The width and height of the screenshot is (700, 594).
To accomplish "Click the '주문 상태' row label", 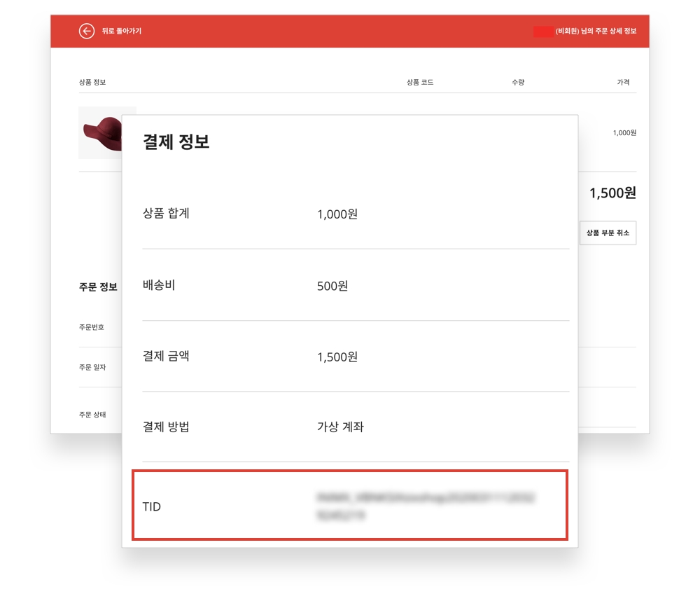I will click(x=92, y=414).
